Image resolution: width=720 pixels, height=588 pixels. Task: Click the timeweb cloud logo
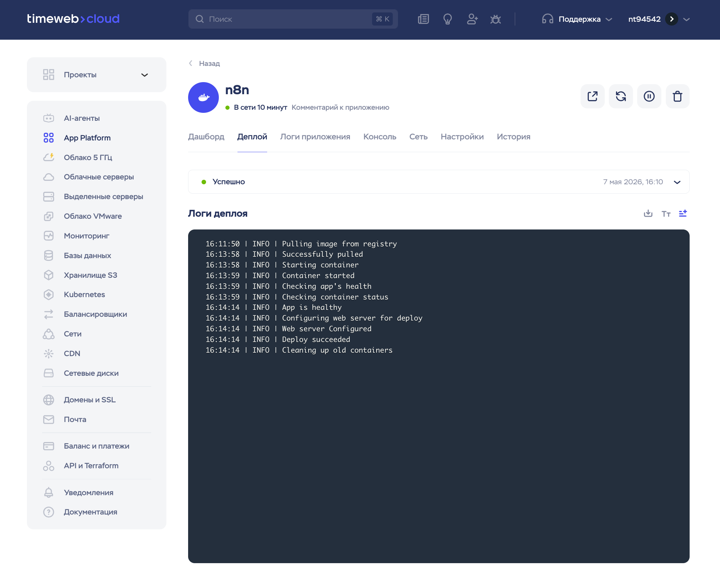(73, 19)
